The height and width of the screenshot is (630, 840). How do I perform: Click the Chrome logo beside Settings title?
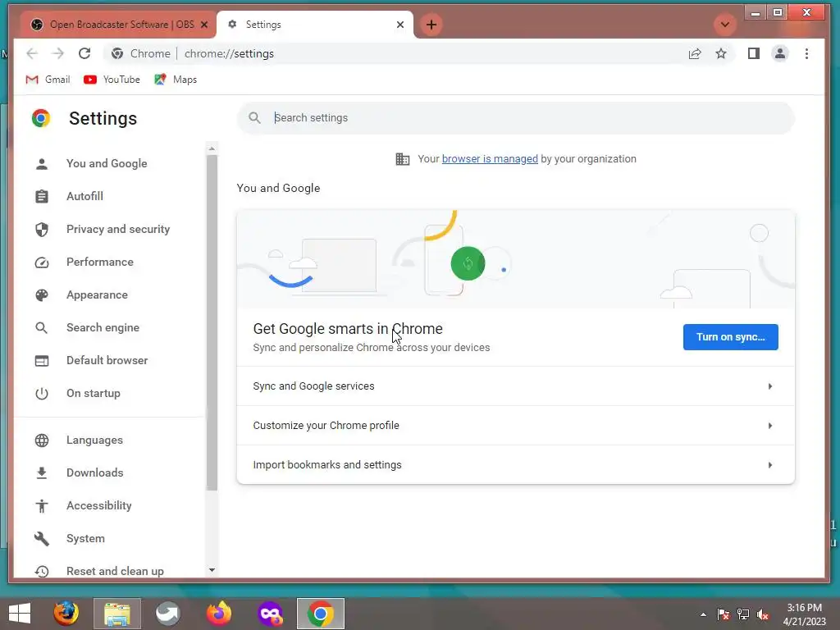click(41, 118)
